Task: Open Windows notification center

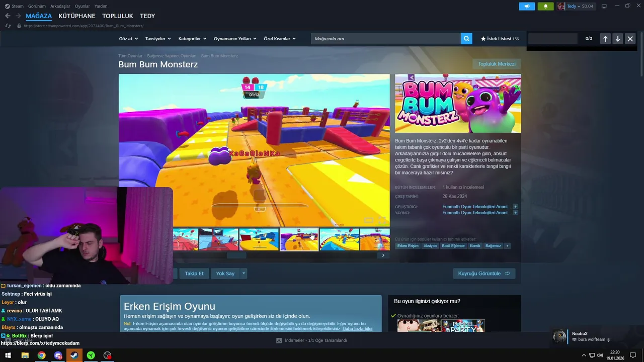Action: (x=633, y=355)
